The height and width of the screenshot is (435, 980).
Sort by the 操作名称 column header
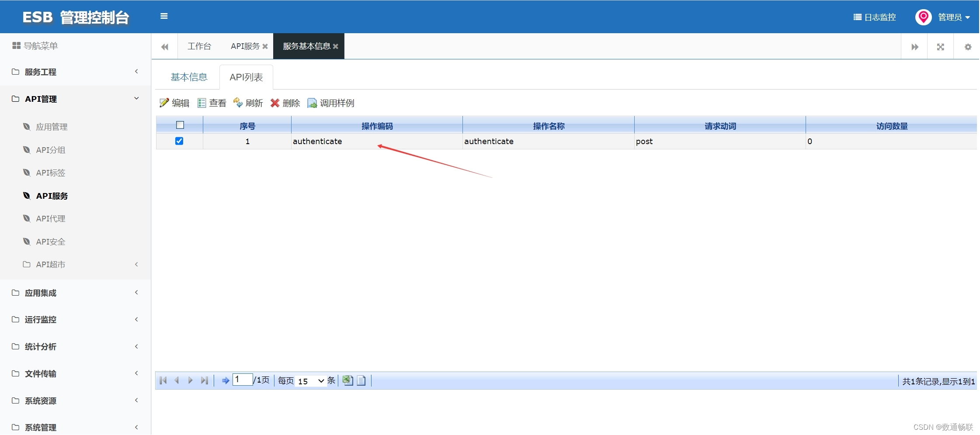click(549, 126)
